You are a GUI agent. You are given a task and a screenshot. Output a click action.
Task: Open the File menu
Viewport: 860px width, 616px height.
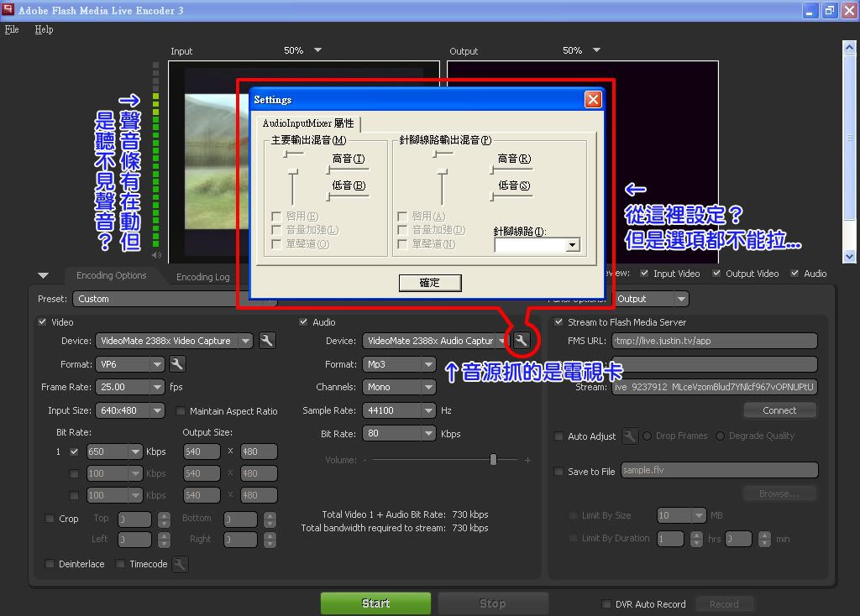click(x=12, y=29)
